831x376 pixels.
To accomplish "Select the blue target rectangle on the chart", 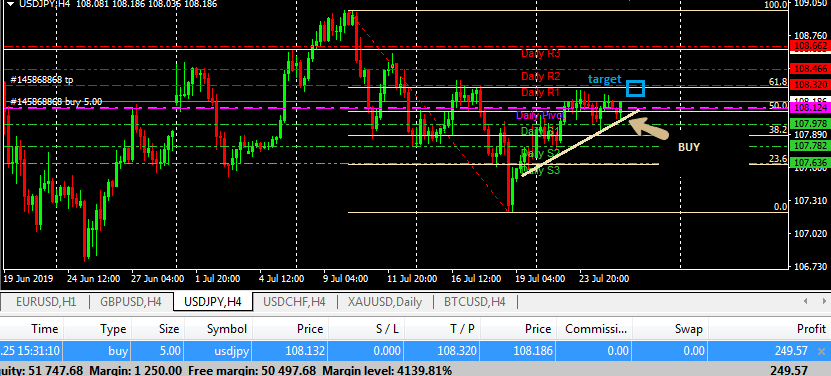I will pyautogui.click(x=635, y=89).
